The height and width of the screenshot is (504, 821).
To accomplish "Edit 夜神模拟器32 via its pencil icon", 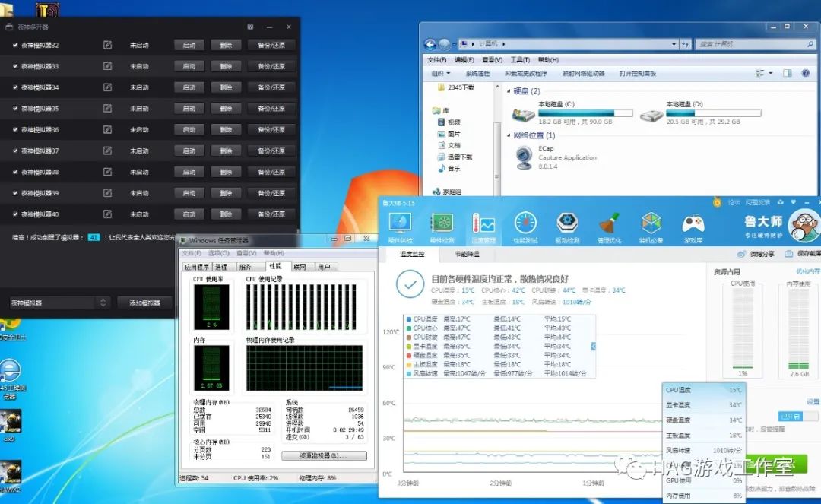I will click(x=107, y=45).
